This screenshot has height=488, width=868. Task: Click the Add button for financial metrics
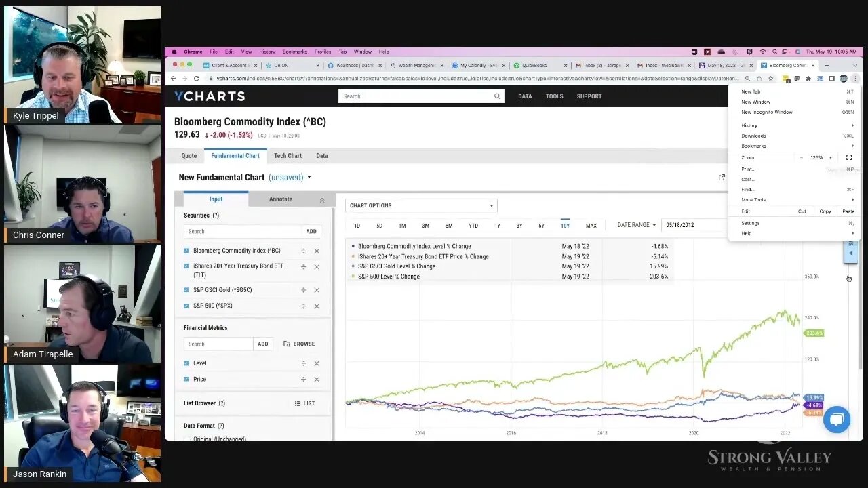263,344
